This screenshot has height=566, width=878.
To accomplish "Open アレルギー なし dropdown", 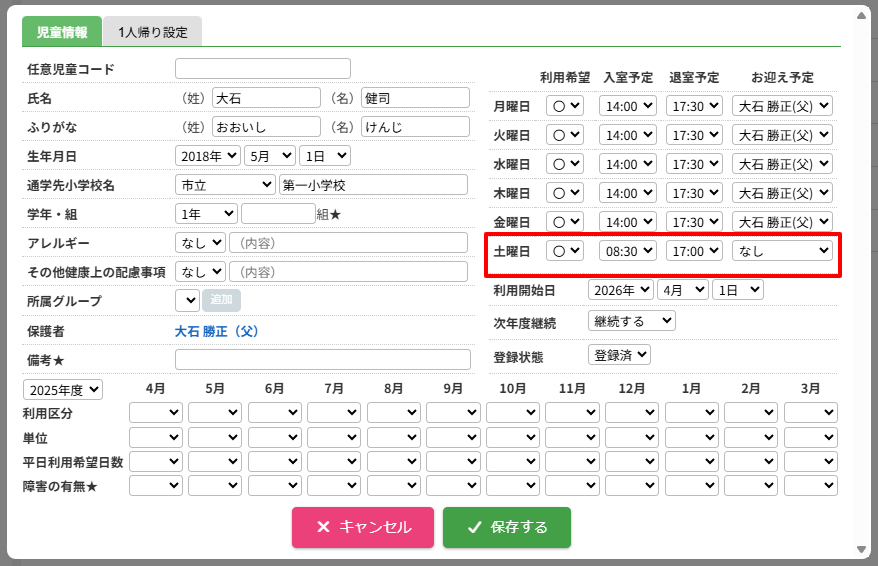I will pos(200,243).
